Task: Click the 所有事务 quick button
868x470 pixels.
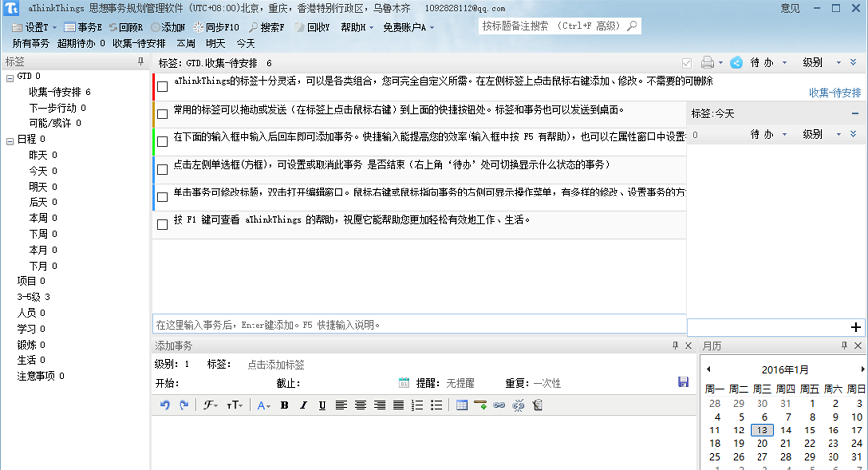Action: (x=31, y=43)
